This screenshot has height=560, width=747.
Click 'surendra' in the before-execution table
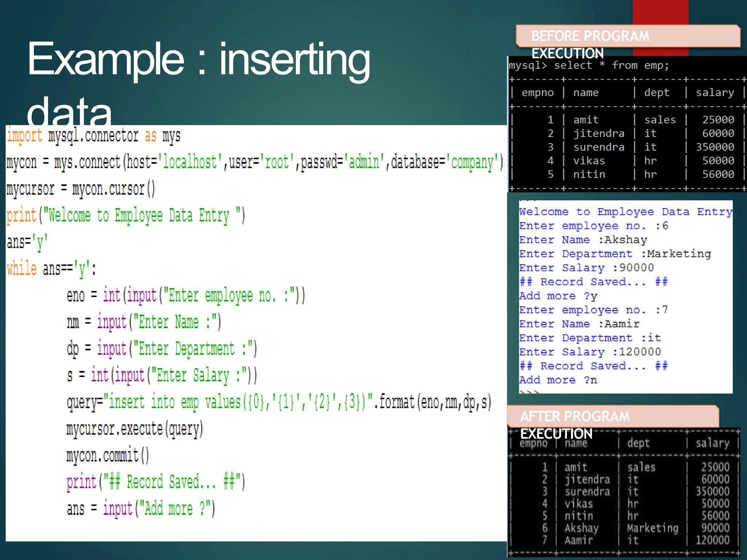click(x=599, y=147)
